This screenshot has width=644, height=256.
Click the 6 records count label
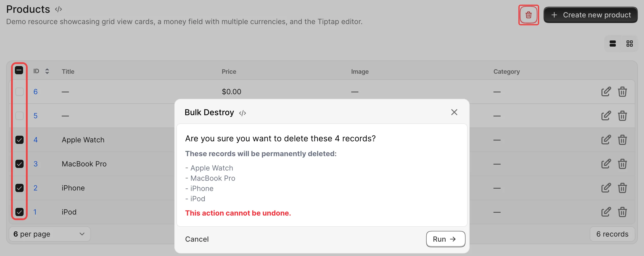tap(612, 234)
